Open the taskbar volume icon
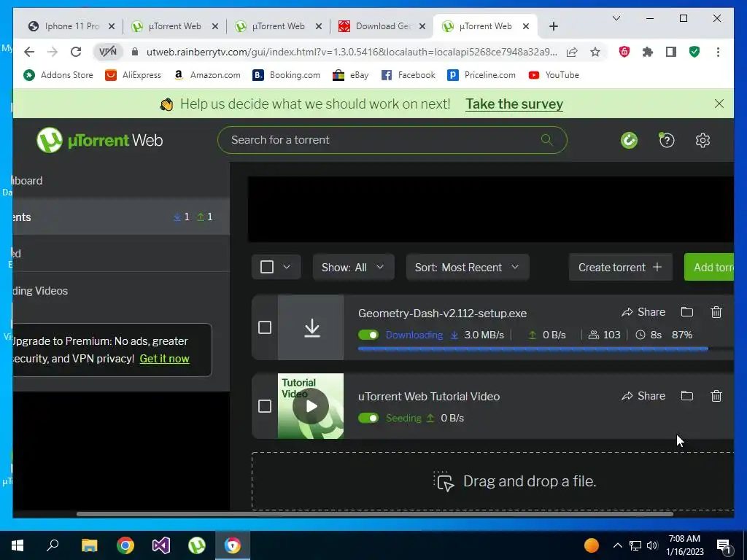This screenshot has height=560, width=747. coord(652,545)
